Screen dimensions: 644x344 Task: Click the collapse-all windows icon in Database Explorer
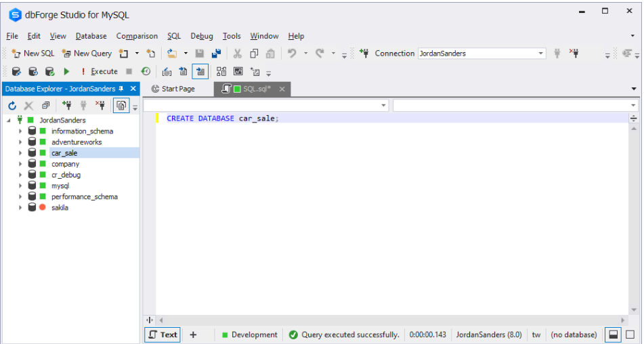45,106
